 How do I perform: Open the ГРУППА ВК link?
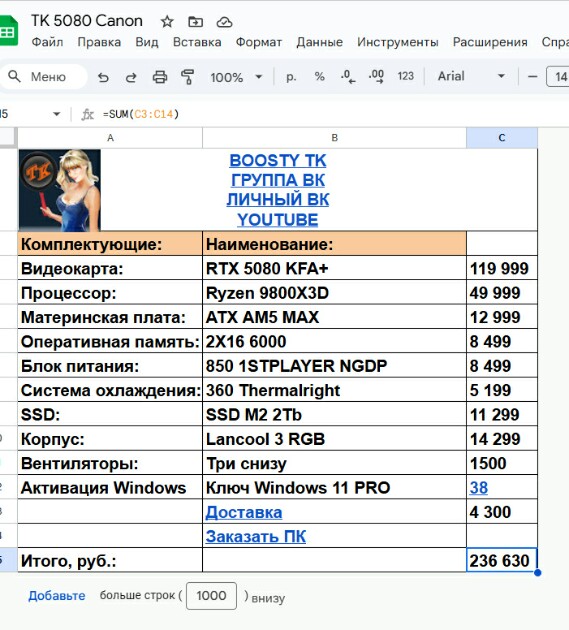coord(278,180)
